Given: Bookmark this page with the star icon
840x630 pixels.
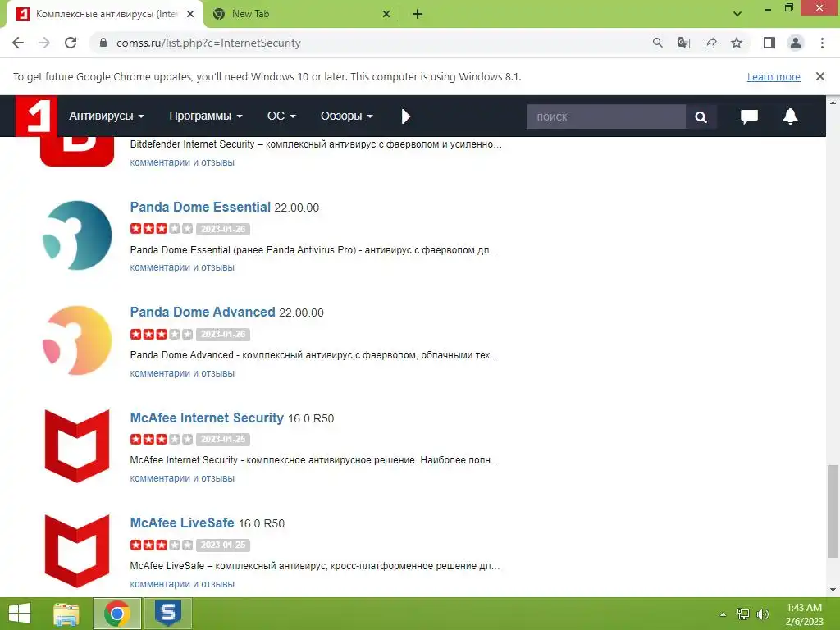Looking at the screenshot, I should click(x=737, y=43).
